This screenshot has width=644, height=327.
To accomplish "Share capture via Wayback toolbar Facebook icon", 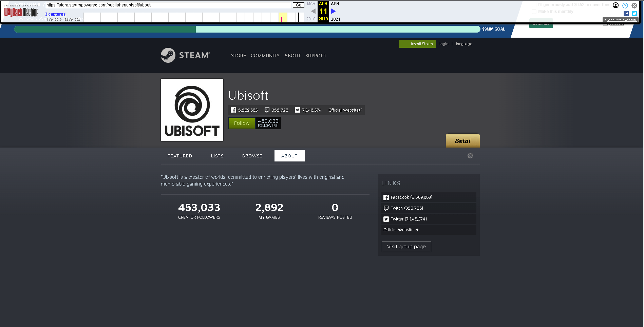I will [626, 14].
